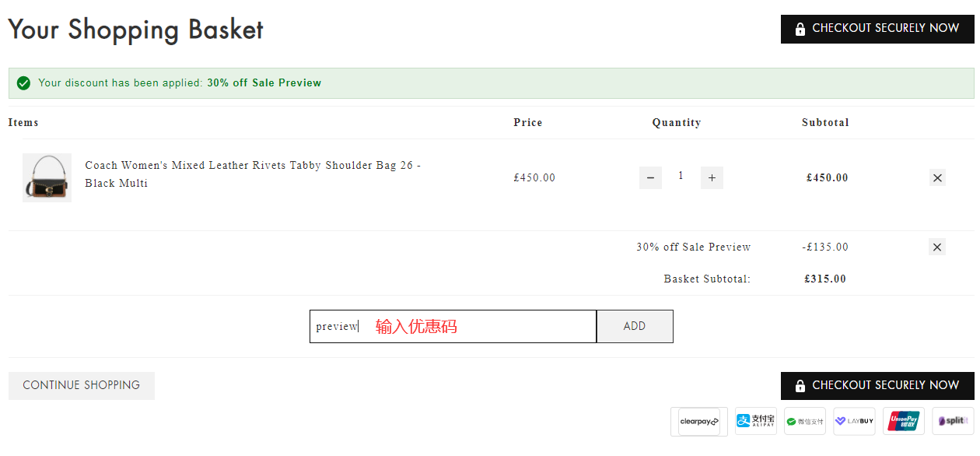Click the Clearpay payment icon
This screenshot has width=980, height=456.
(699, 421)
